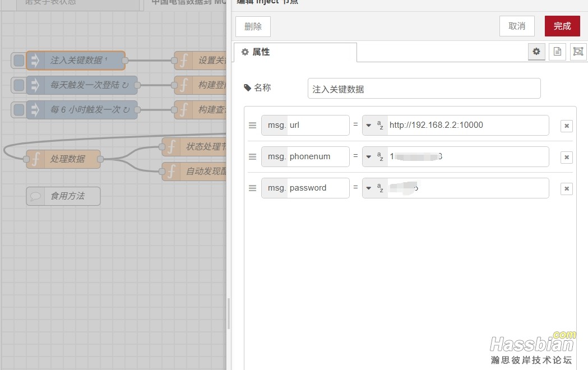
Task: Click the 完成 (Done) button
Action: click(562, 26)
